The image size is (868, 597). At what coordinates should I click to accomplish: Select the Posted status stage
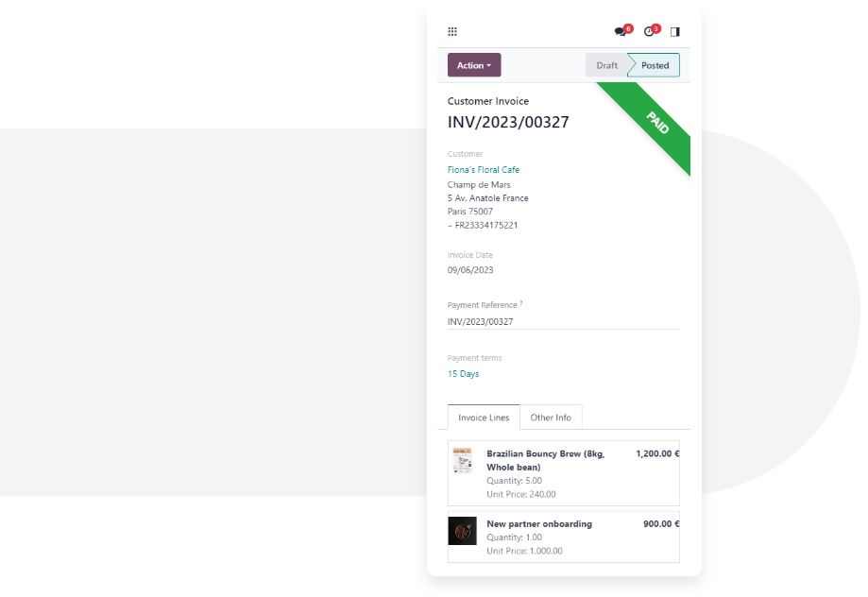(x=655, y=65)
